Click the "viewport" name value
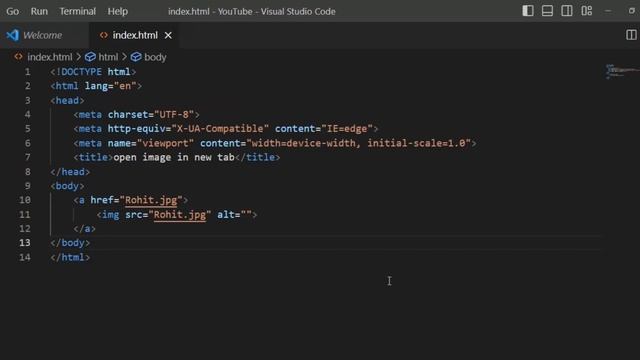Viewport: 640px width, 360px height. 165,143
